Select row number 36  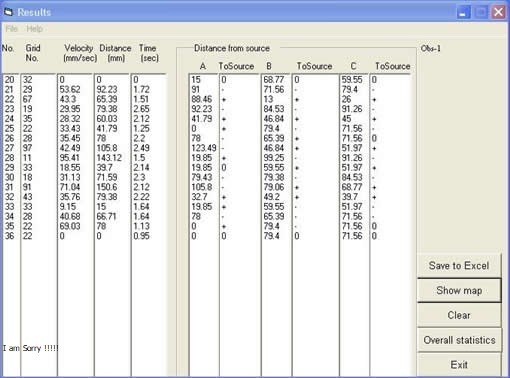click(10, 236)
